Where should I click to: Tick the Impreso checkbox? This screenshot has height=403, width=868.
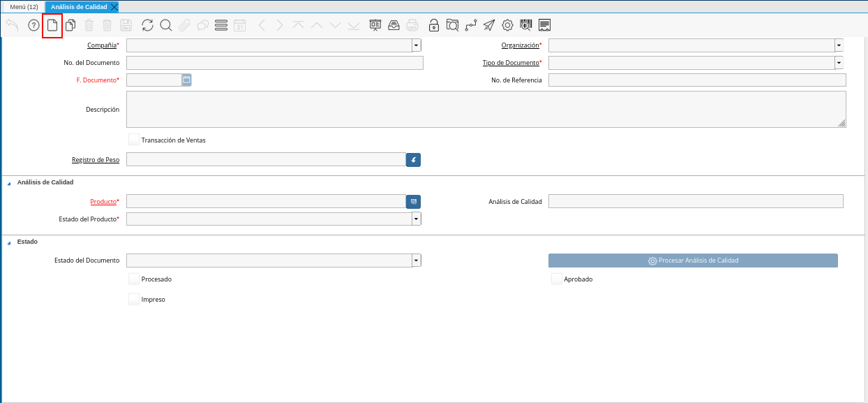(134, 299)
